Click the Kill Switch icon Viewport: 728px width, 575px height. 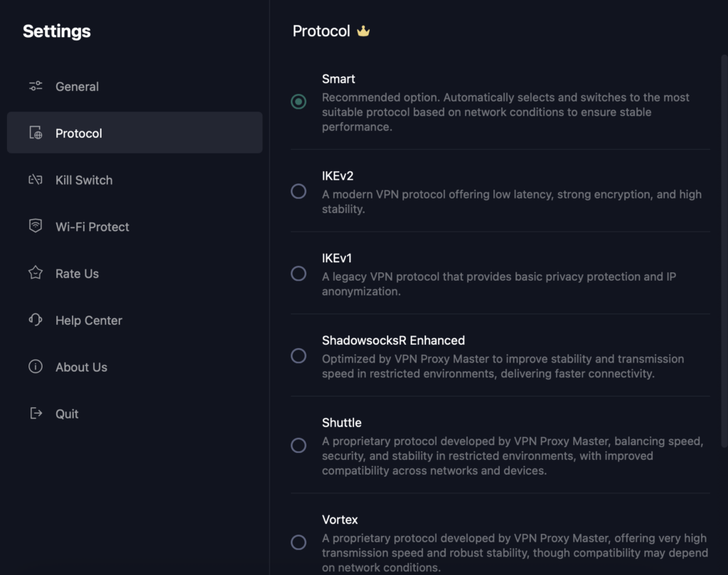coord(36,181)
